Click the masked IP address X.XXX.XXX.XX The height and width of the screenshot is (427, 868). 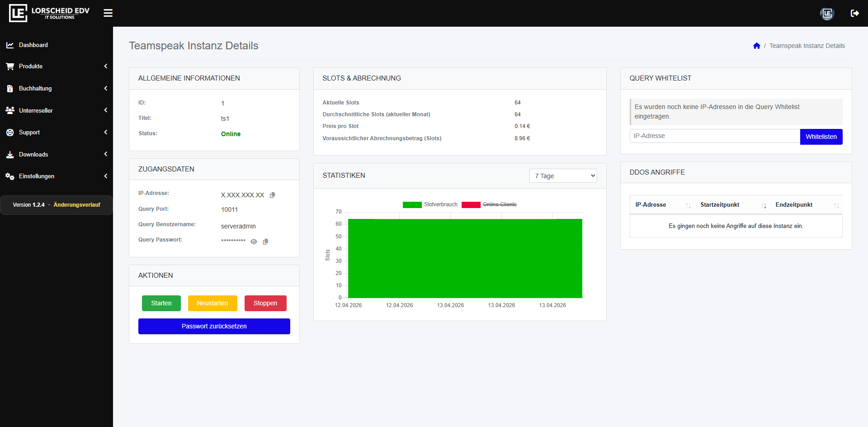pyautogui.click(x=242, y=195)
